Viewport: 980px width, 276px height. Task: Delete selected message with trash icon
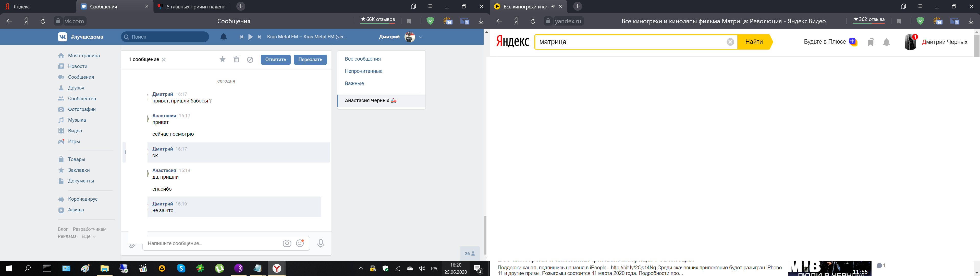point(236,60)
